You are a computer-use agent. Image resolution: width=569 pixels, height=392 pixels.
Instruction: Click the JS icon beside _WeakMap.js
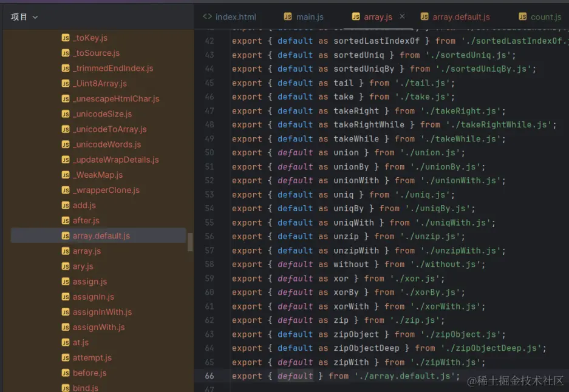(x=66, y=175)
